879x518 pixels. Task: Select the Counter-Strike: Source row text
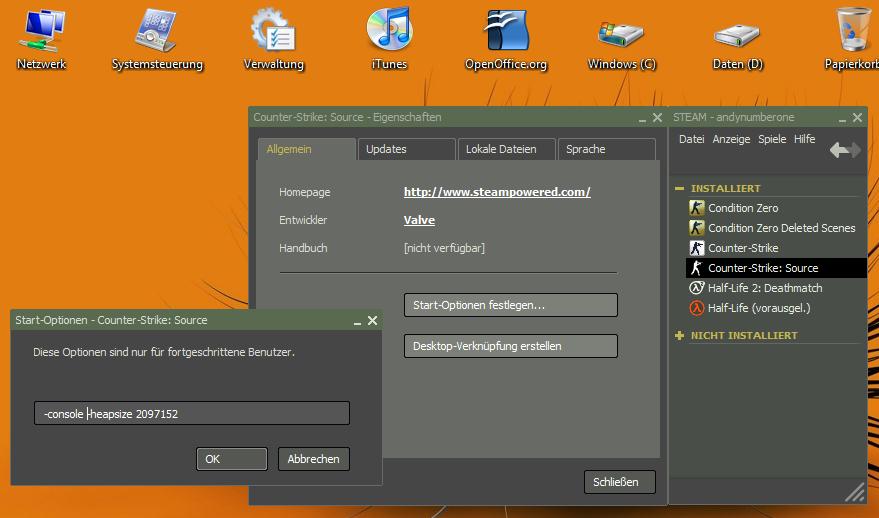pyautogui.click(x=763, y=268)
